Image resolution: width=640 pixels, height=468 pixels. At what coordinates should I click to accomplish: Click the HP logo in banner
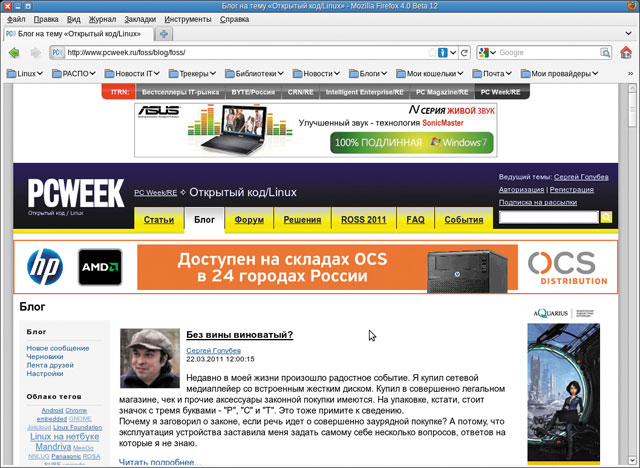coord(45,266)
